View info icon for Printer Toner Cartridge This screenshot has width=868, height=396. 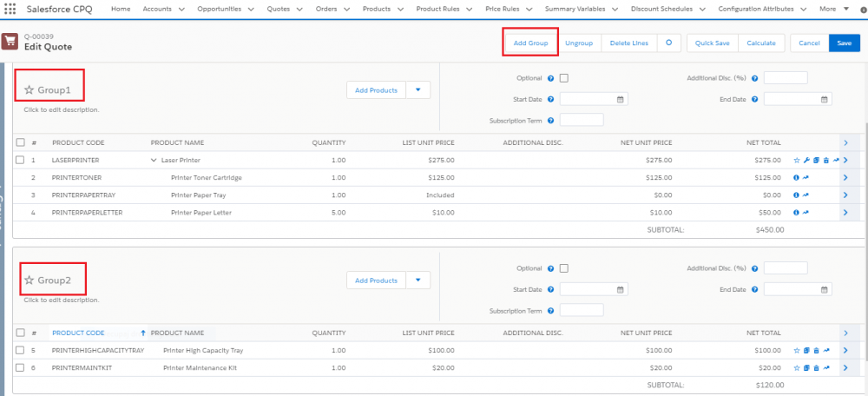(797, 178)
